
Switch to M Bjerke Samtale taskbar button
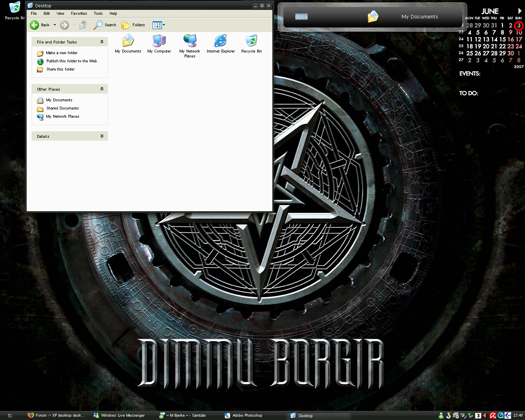[183, 415]
